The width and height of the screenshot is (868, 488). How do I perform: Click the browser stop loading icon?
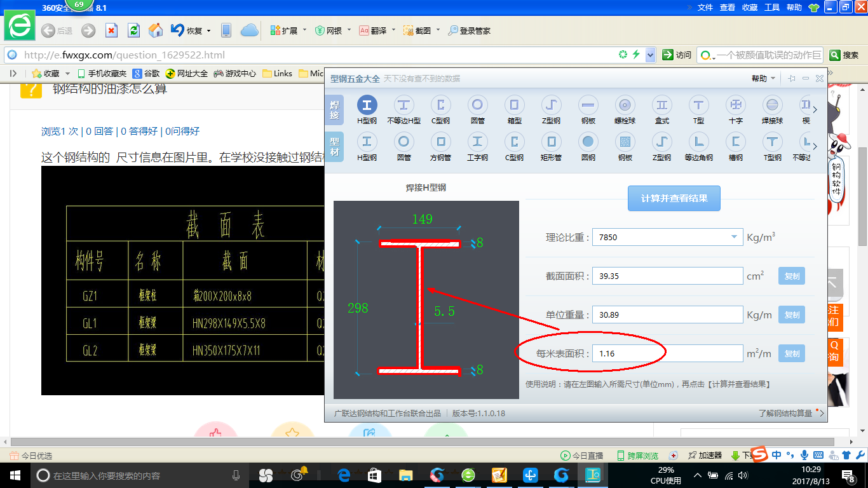coord(111,30)
